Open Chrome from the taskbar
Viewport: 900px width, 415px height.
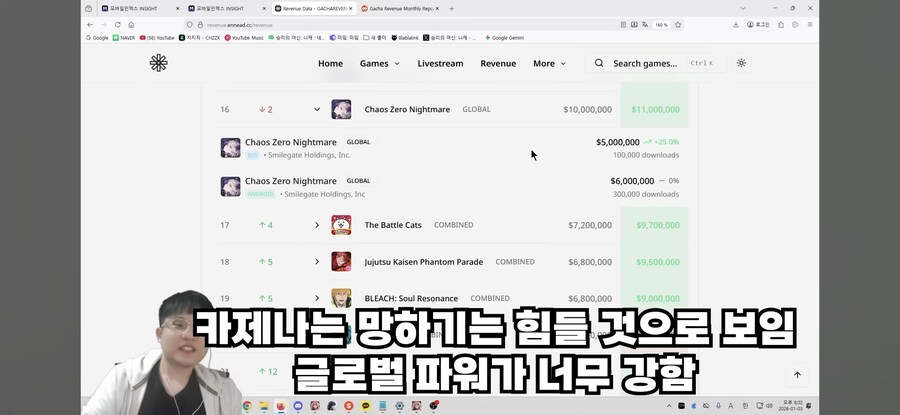click(x=247, y=406)
